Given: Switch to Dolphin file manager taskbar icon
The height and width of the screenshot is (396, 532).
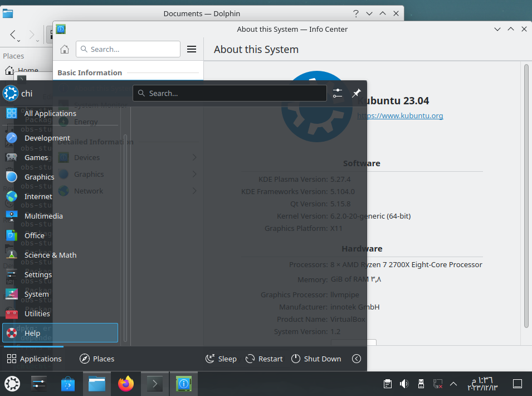Looking at the screenshot, I should click(x=97, y=384).
